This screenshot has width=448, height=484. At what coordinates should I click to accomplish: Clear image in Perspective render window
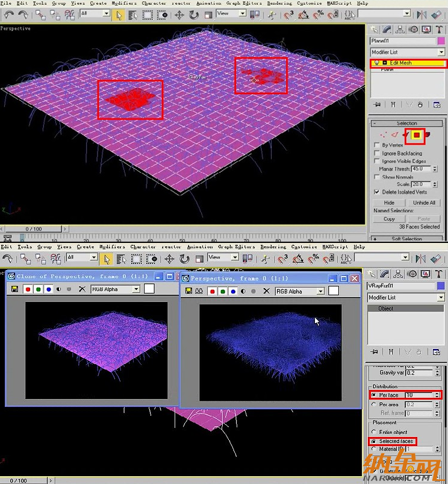(x=266, y=291)
